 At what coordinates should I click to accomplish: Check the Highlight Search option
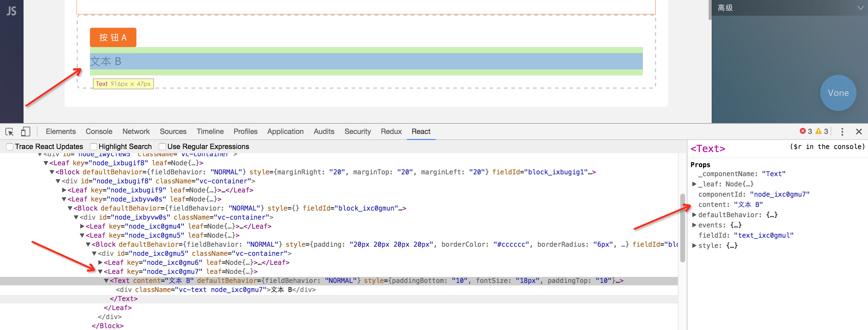tap(94, 147)
